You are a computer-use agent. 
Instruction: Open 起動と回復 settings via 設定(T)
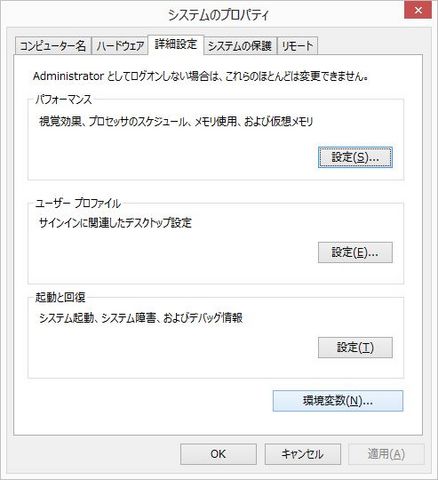coord(355,348)
